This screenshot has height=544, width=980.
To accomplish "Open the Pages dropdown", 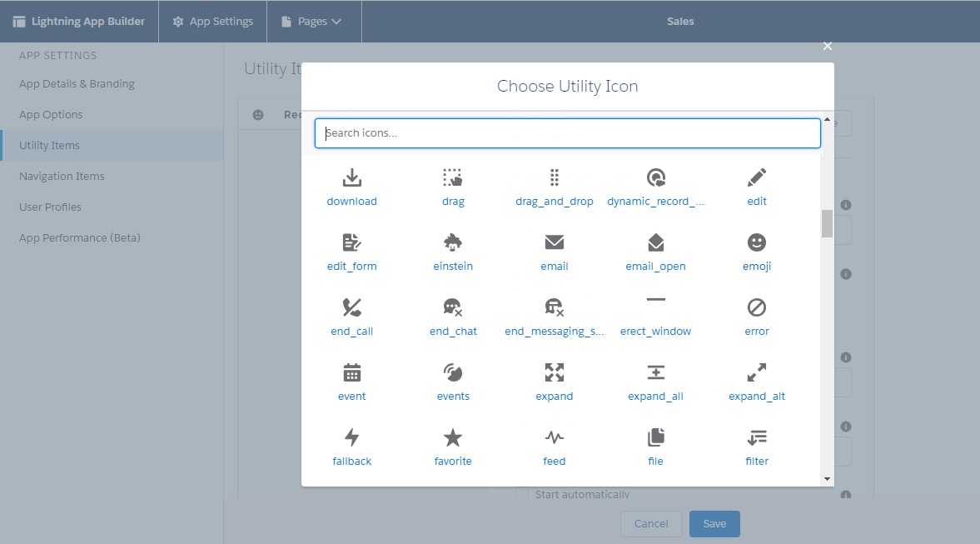I will [x=313, y=21].
